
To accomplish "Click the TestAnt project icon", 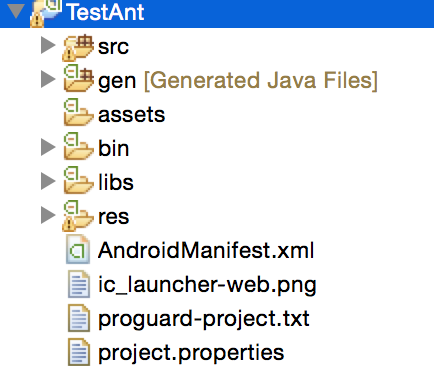I will (46, 13).
